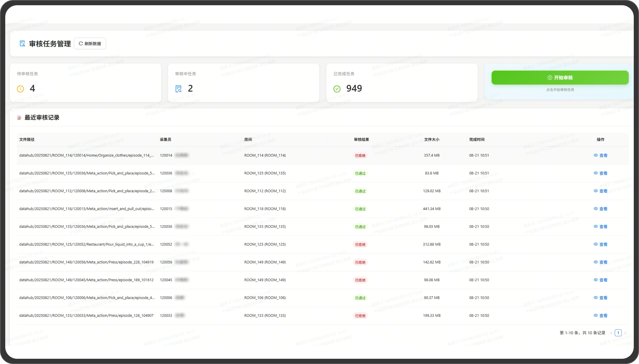Click the ROOM_118 Insert_and_pull_out file path

coord(86,209)
